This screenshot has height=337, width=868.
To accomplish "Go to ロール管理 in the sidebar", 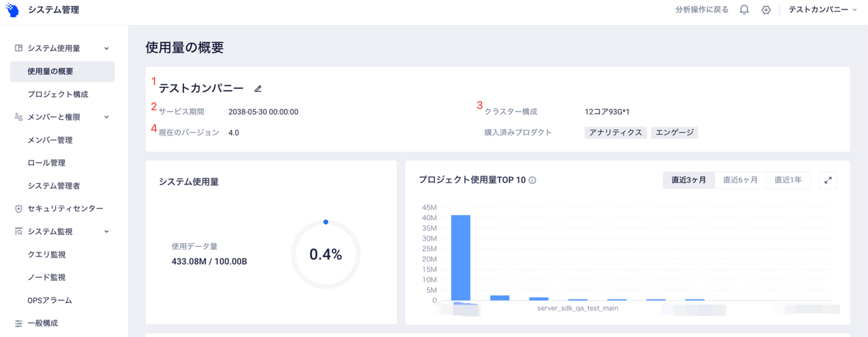I will tap(46, 163).
